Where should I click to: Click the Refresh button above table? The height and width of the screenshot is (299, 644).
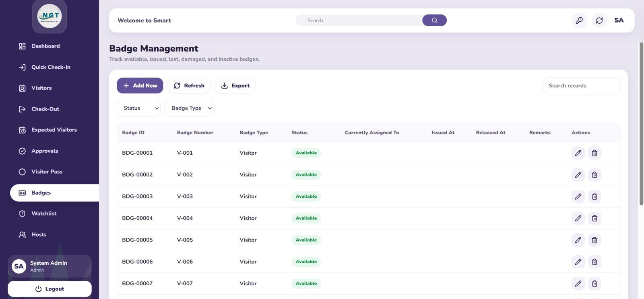[189, 86]
